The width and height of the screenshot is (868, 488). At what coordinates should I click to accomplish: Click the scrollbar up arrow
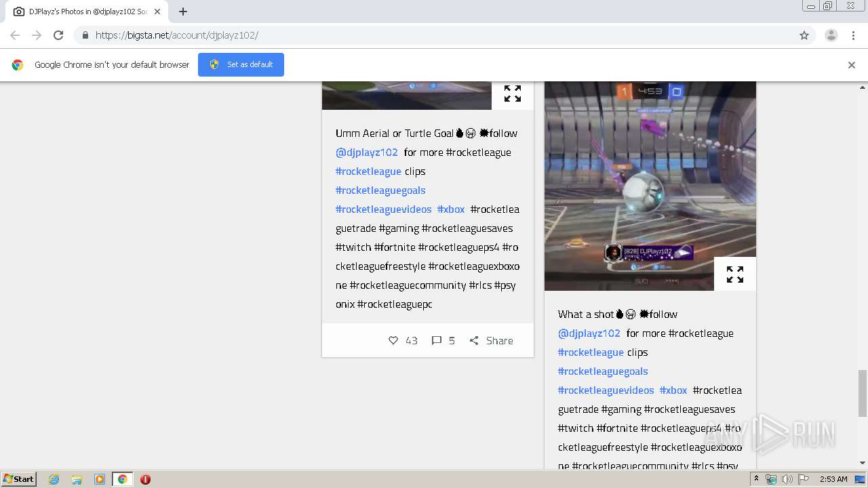(x=863, y=87)
